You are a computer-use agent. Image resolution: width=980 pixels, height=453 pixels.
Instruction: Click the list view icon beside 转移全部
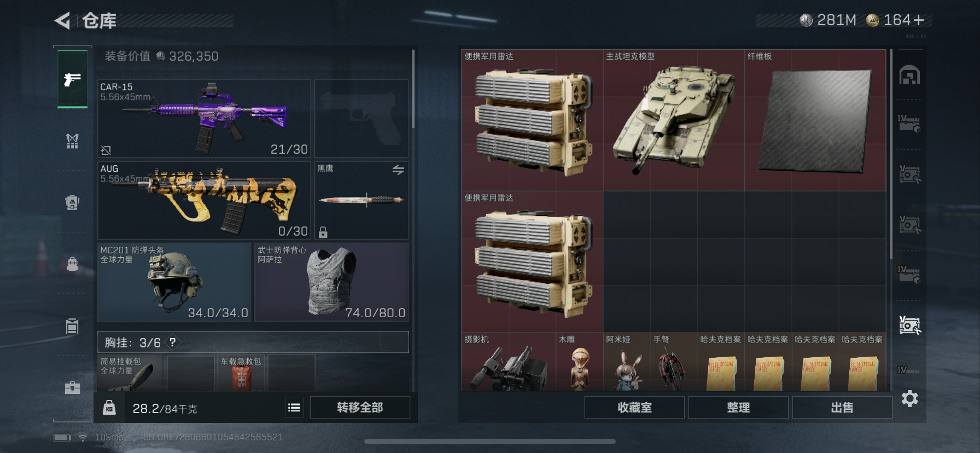tap(294, 408)
